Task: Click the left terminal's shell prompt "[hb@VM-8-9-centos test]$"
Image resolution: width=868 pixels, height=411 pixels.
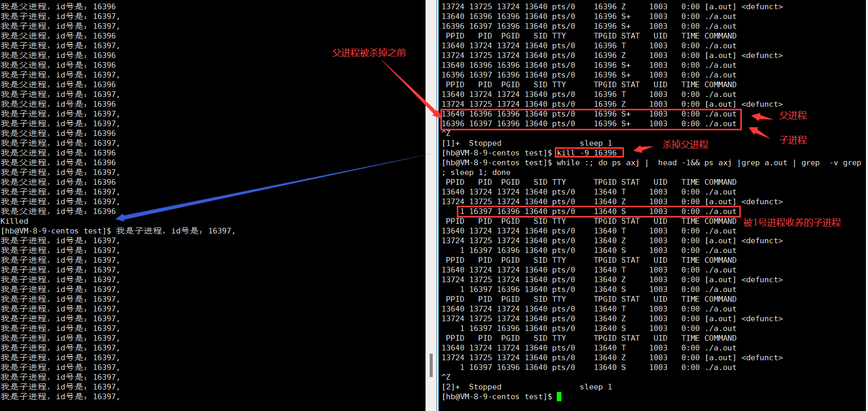Action: (56, 231)
